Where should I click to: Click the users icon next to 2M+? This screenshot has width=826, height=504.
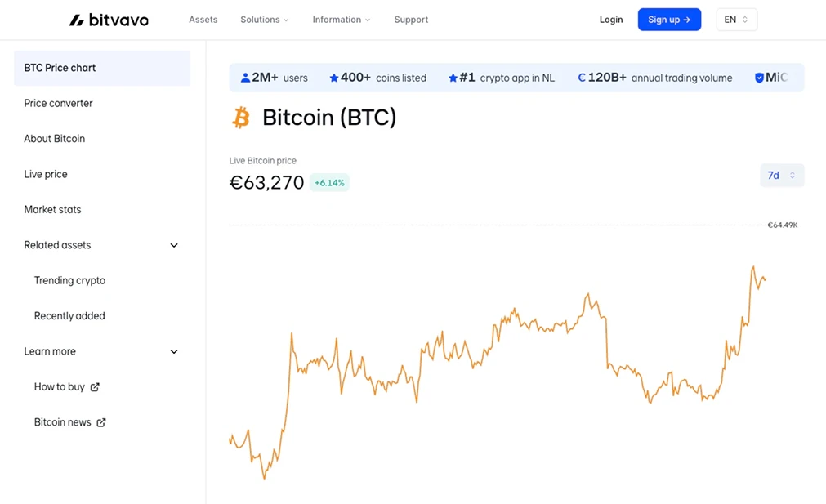click(245, 77)
